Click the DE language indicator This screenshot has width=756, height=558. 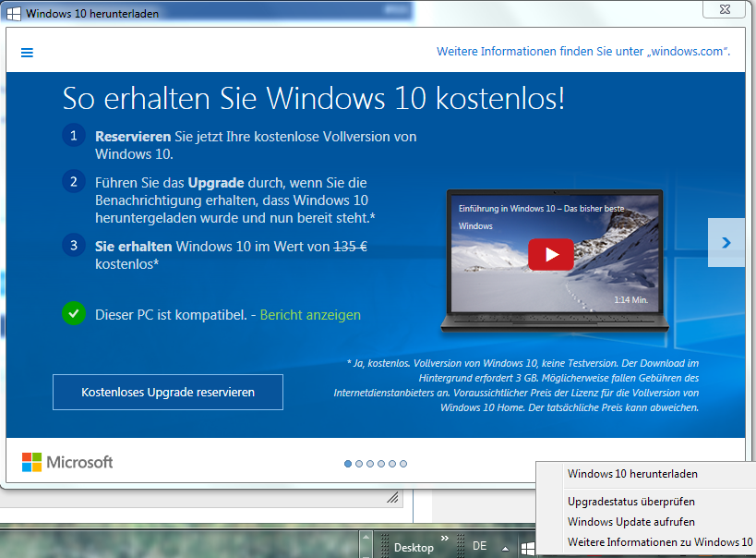point(479,546)
